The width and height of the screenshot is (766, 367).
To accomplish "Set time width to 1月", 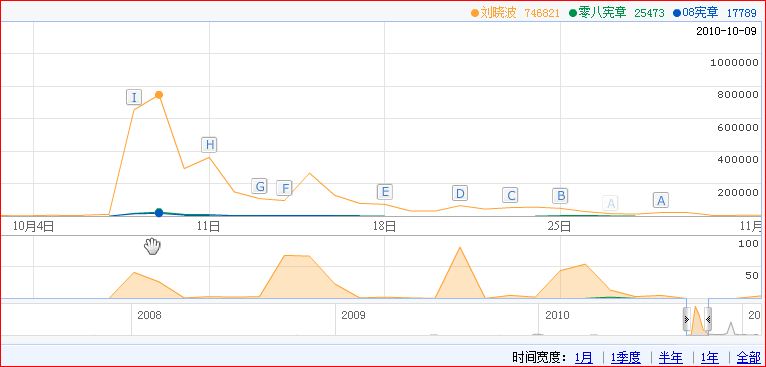I will (x=584, y=358).
